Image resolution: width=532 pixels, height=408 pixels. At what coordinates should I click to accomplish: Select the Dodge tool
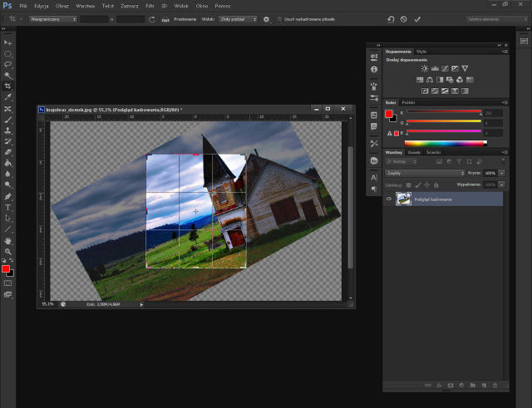[x=7, y=184]
